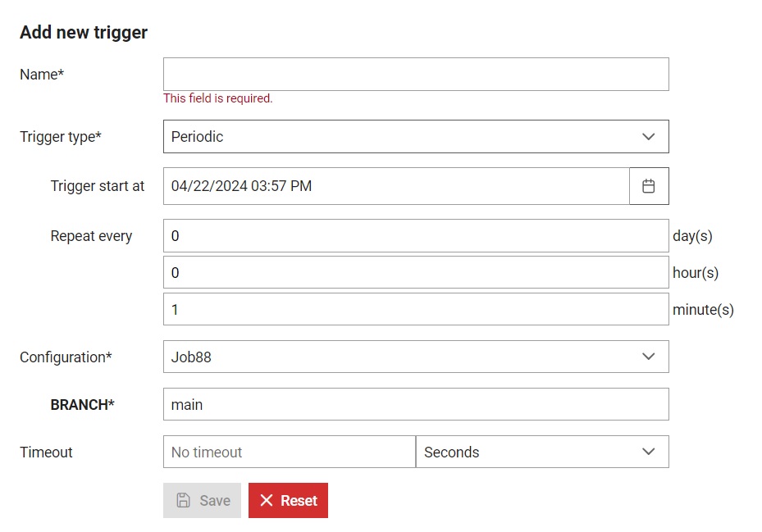This screenshot has height=532, width=762.
Task: Open the Seconds timeout unit dropdown
Action: click(542, 452)
